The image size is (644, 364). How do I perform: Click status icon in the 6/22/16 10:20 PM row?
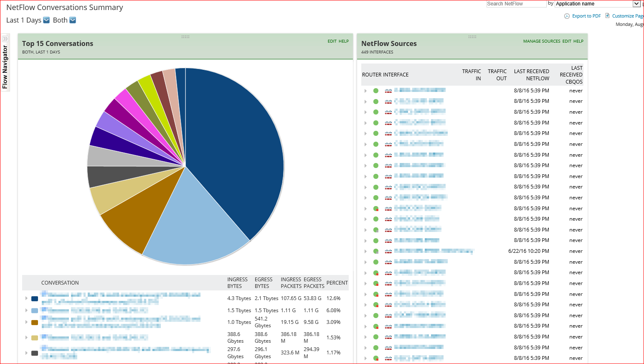coord(376,252)
